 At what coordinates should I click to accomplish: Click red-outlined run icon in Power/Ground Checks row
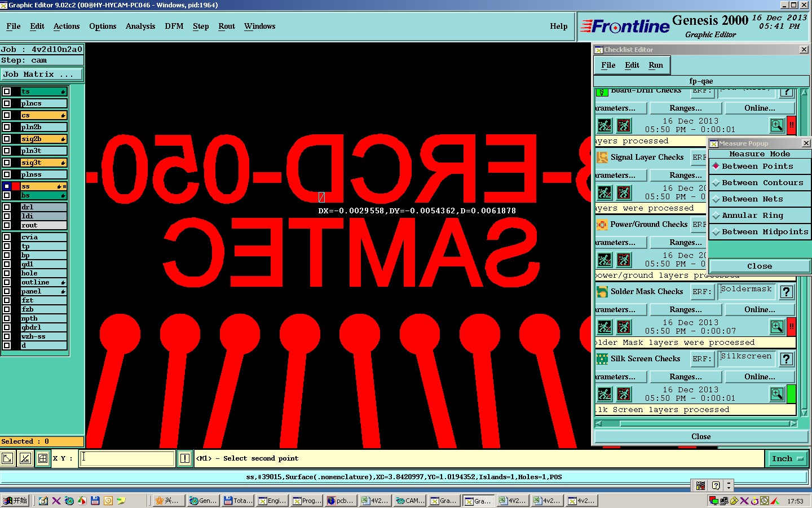tap(624, 260)
